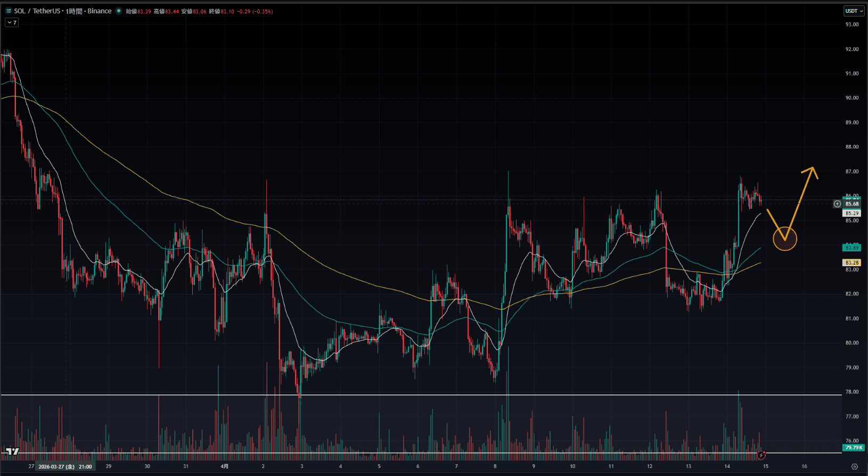Click the SOL symbol logo icon
Screen dimensions: 868x476
[8, 11]
